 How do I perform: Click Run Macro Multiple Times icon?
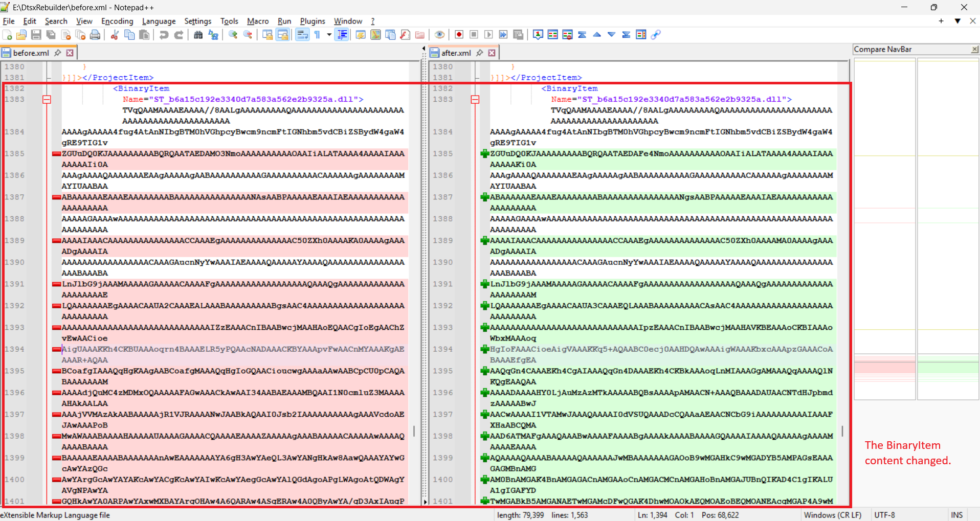point(503,35)
